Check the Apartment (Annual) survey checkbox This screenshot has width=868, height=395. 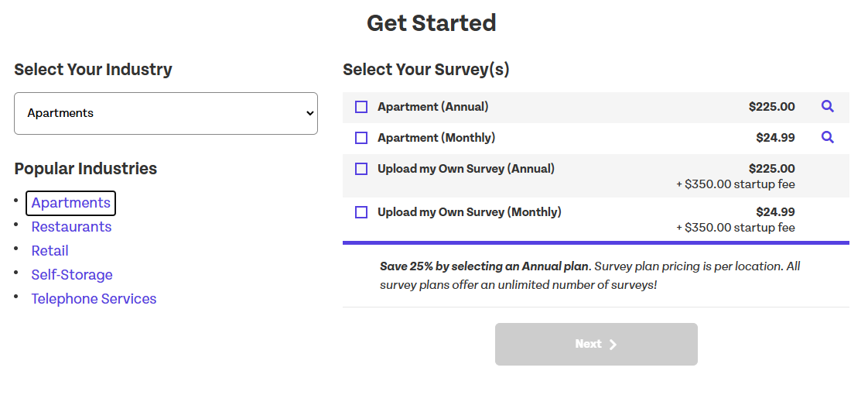361,107
